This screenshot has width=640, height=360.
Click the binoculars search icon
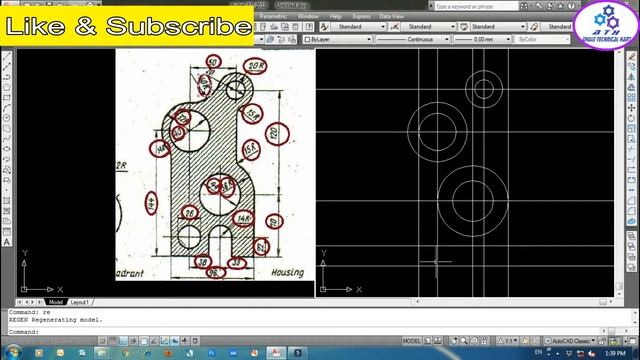point(524,6)
